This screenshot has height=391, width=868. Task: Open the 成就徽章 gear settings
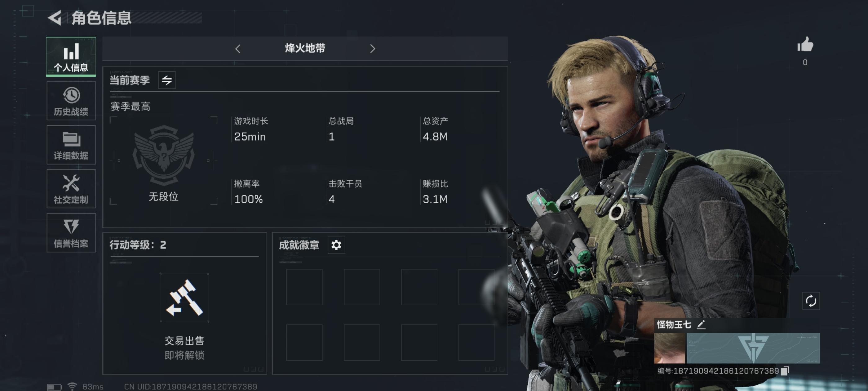(x=336, y=245)
